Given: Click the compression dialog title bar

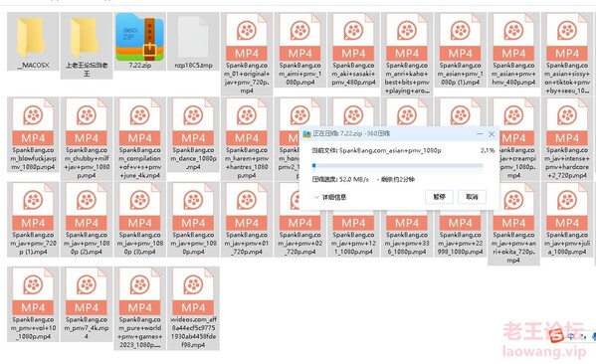Looking at the screenshot, I should (388, 133).
